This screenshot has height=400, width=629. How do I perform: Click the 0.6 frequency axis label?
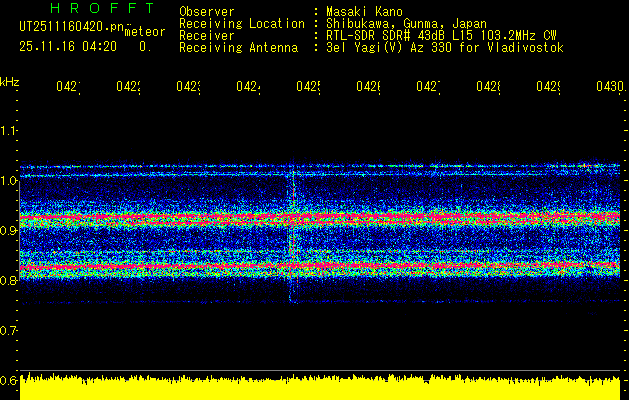click(9, 380)
